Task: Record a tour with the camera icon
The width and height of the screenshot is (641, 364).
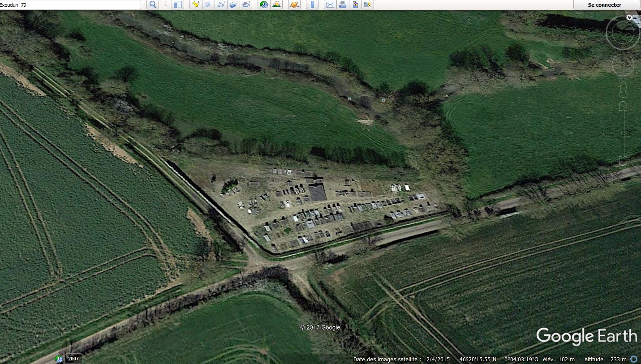Action: 246,4
